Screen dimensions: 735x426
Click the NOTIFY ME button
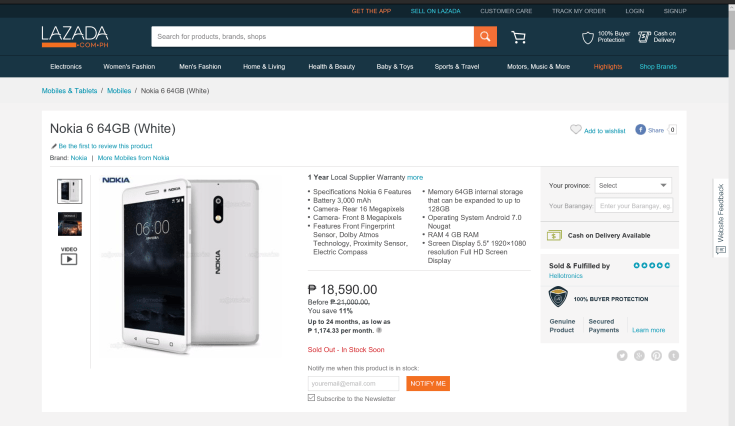428,383
